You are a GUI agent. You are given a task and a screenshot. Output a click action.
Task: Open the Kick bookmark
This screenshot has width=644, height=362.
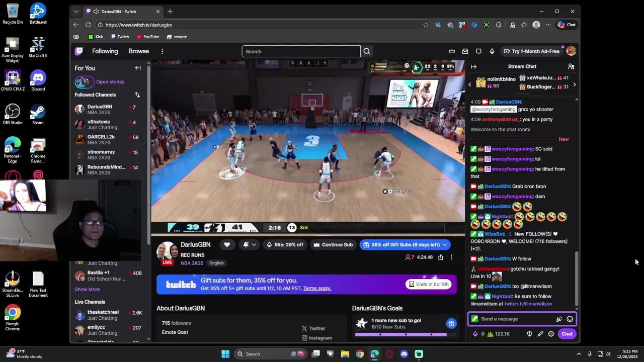(96, 37)
